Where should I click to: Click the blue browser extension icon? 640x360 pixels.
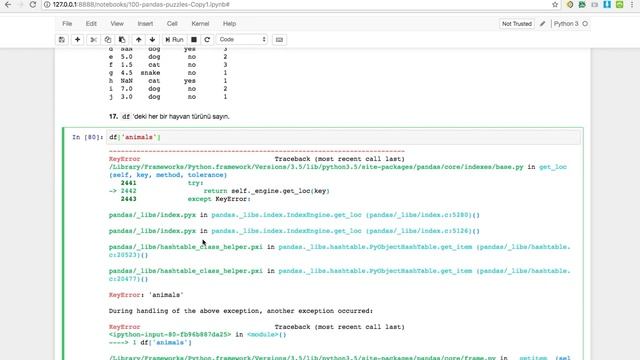(607, 4)
